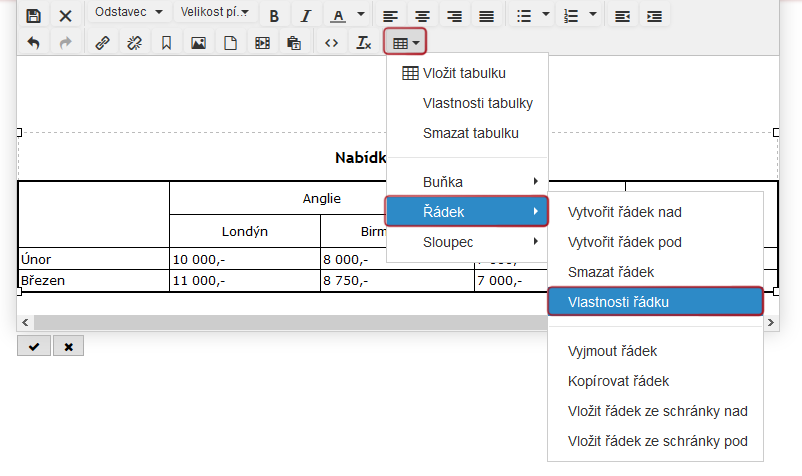The height and width of the screenshot is (476, 802).
Task: Click the bookmark anchor icon
Action: (x=166, y=43)
